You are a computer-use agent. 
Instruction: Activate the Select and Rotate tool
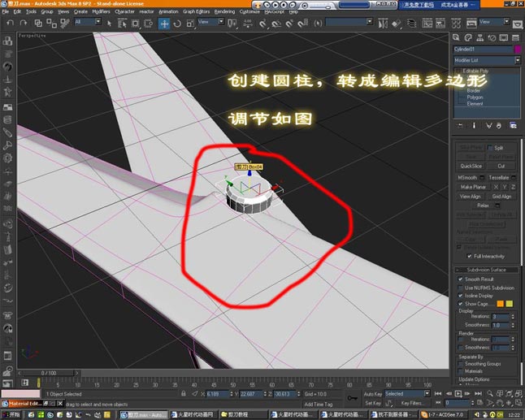coord(177,24)
